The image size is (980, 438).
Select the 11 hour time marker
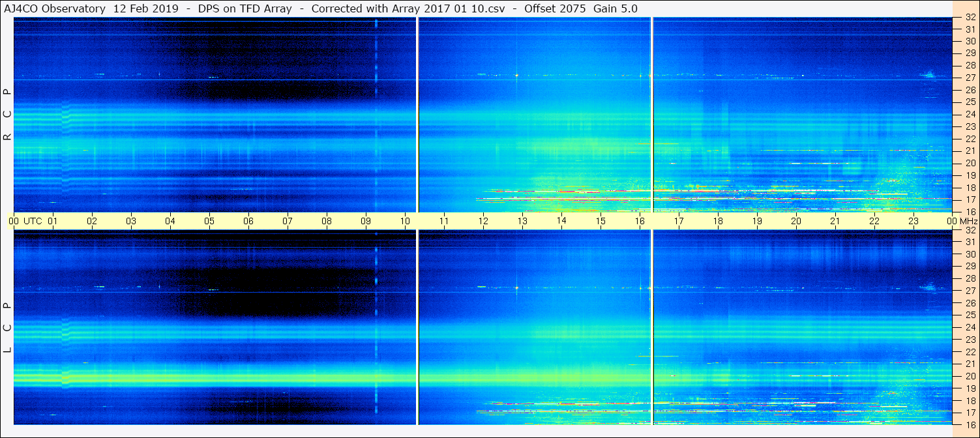point(444,221)
